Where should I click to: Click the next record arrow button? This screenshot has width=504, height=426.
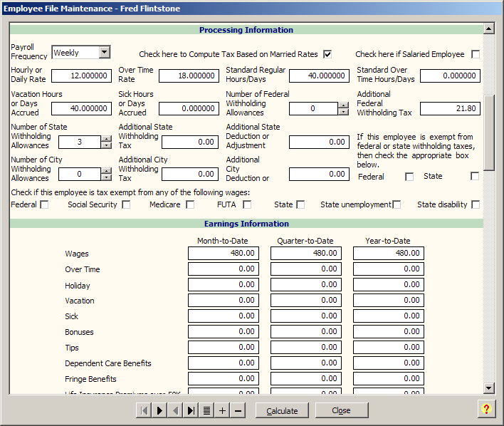click(x=159, y=410)
